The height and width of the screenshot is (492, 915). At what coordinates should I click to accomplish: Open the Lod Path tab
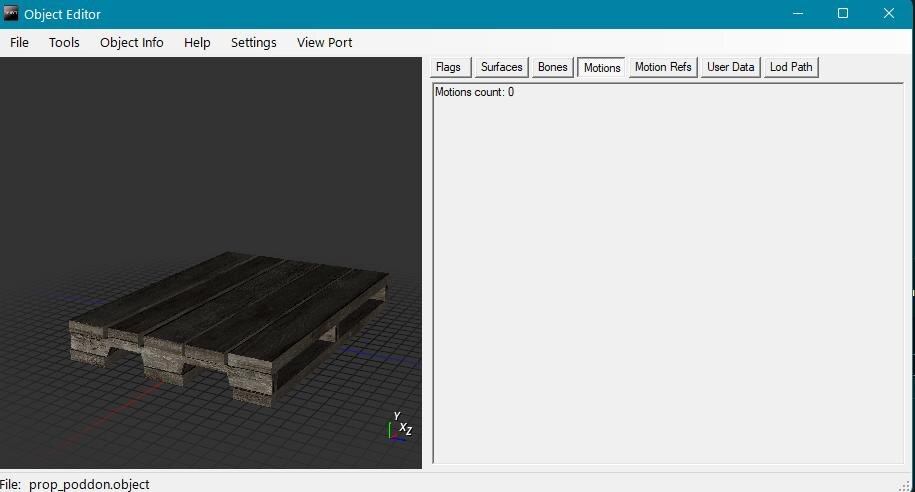pyautogui.click(x=791, y=67)
